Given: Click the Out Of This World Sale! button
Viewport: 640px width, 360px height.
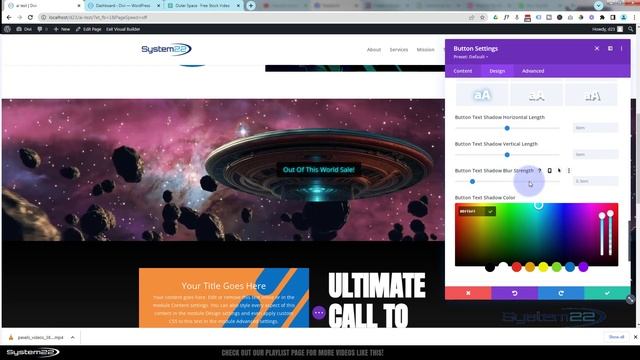Looking at the screenshot, I should tap(318, 170).
